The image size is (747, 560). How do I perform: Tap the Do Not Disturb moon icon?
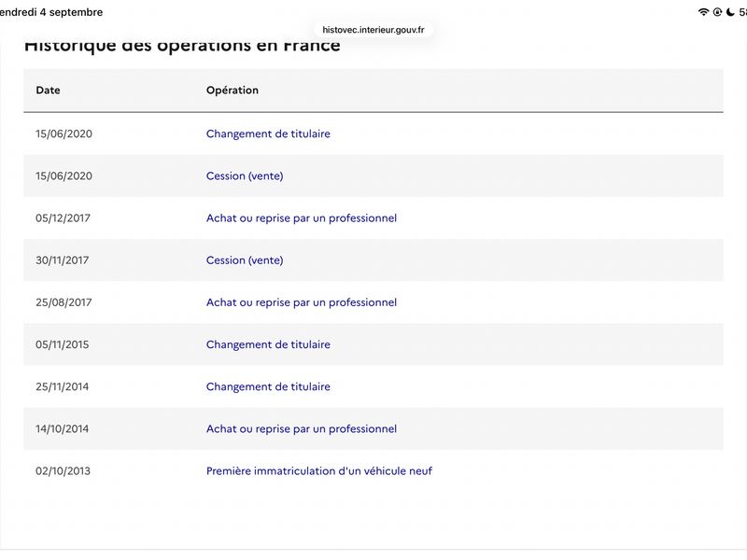730,12
